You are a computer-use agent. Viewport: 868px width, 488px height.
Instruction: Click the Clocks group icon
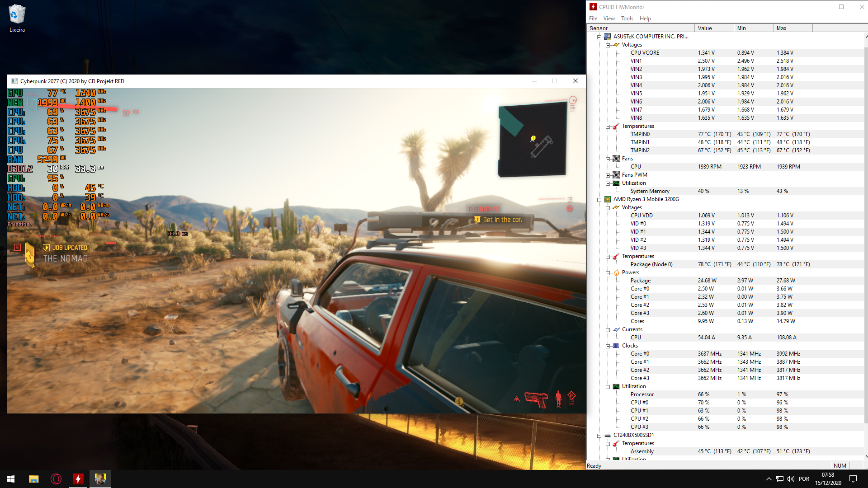coord(616,346)
